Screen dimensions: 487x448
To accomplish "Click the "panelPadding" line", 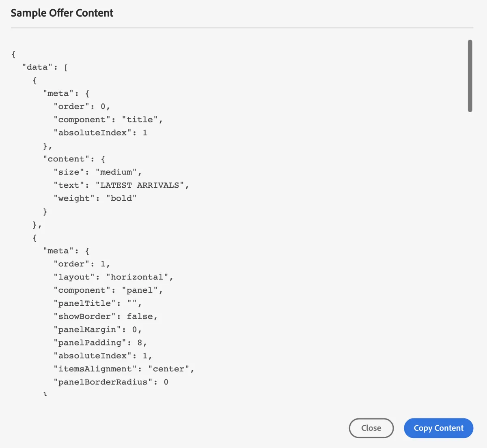I will pyautogui.click(x=100, y=343).
